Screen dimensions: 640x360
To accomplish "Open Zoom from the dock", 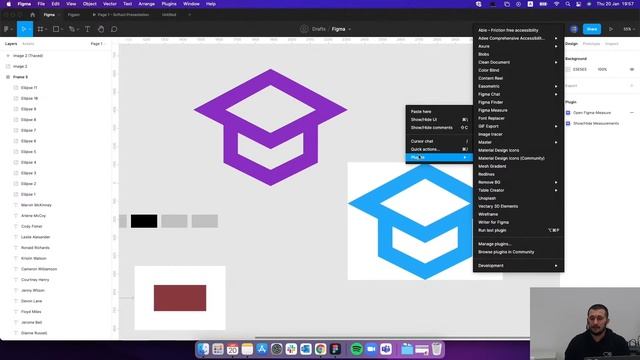I will pos(371,349).
